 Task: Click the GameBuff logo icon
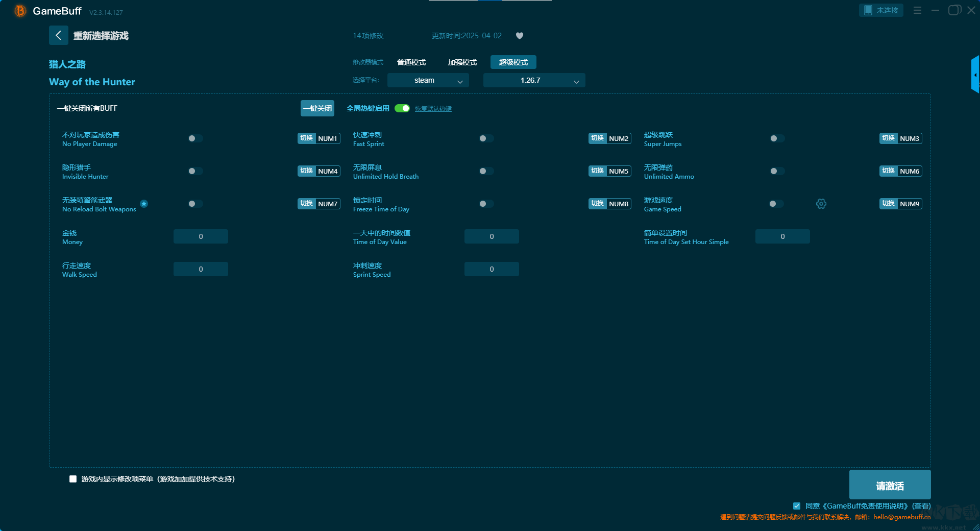20,11
